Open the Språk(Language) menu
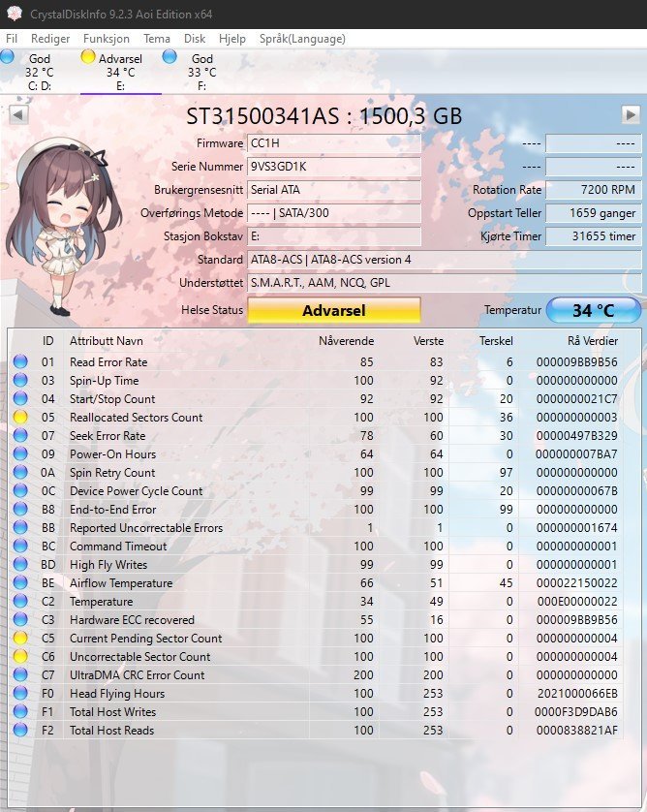The height and width of the screenshot is (812, 647). click(x=302, y=39)
